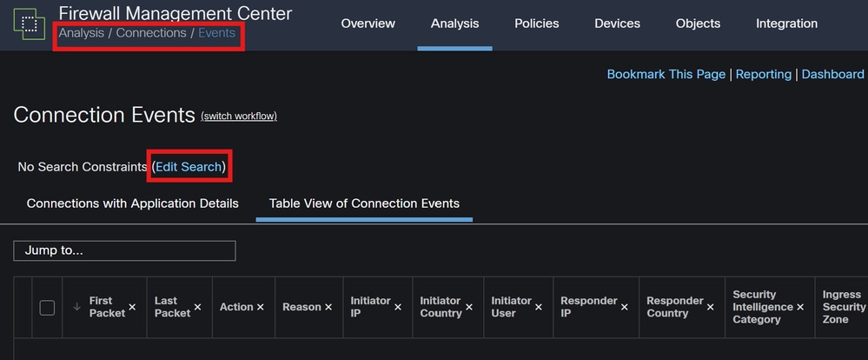
Task: Tick the select-all checkbox in table header
Action: coord(47,307)
